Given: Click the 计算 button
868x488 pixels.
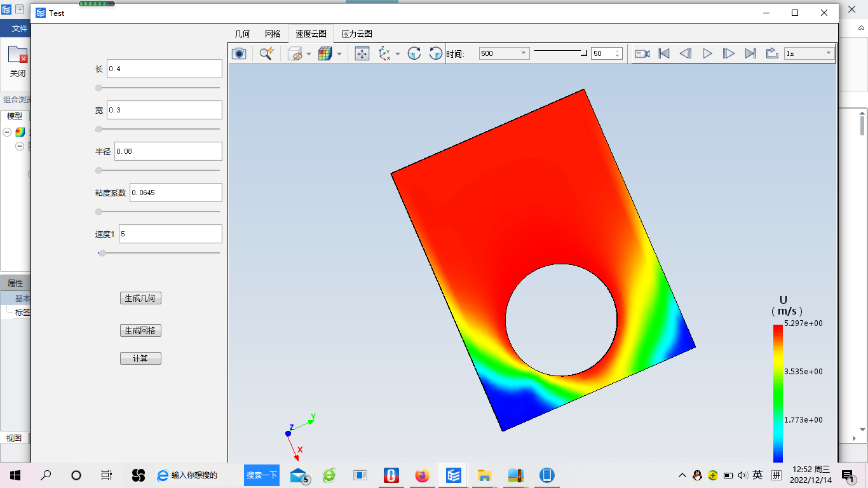Looking at the screenshot, I should coord(140,358).
